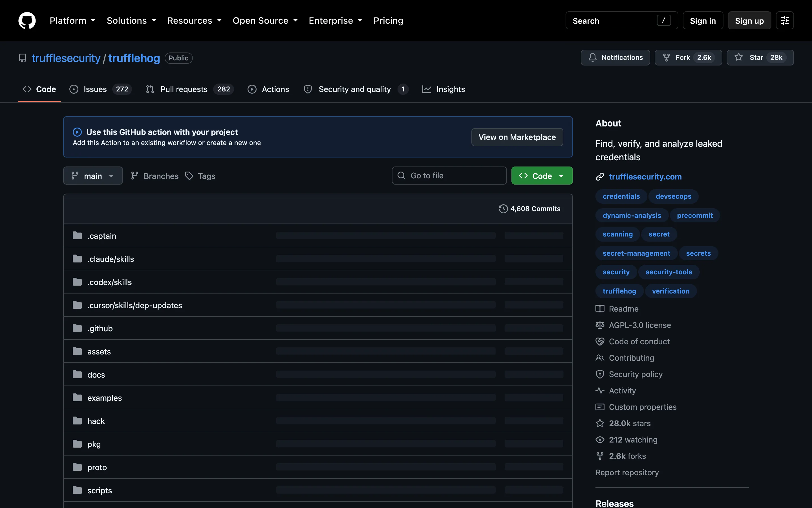Expand the Resources menu

[194, 21]
